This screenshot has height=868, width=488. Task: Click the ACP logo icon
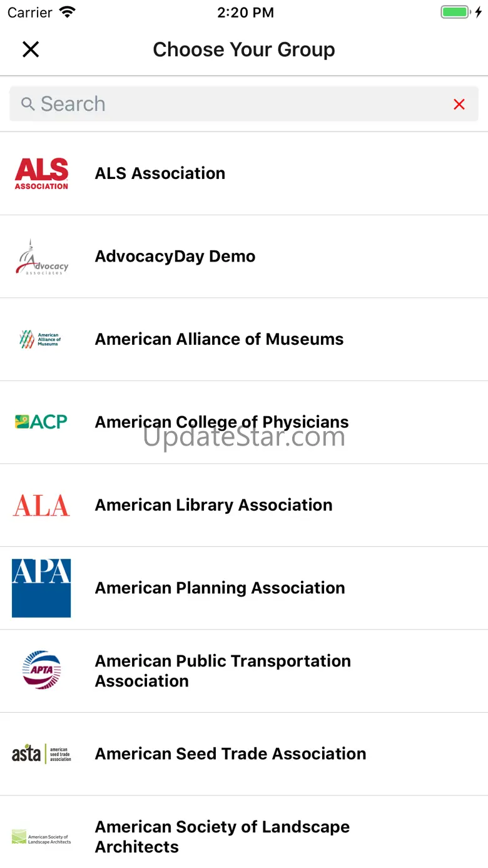tap(41, 422)
